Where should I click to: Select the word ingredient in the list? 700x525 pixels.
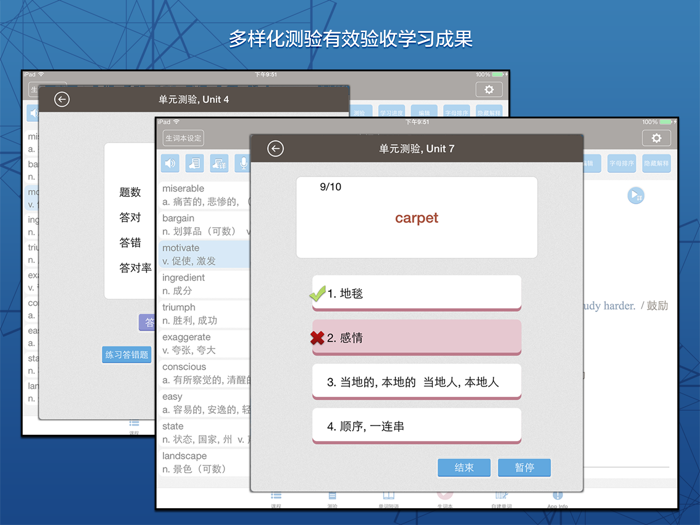click(204, 284)
